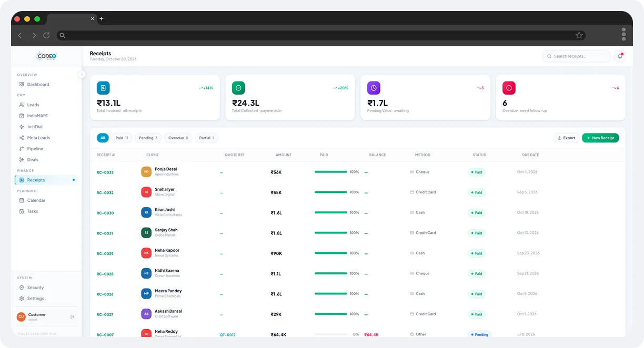This screenshot has width=644, height=348.
Task: Click the Cheque method icon for RC-0033
Action: click(412, 172)
